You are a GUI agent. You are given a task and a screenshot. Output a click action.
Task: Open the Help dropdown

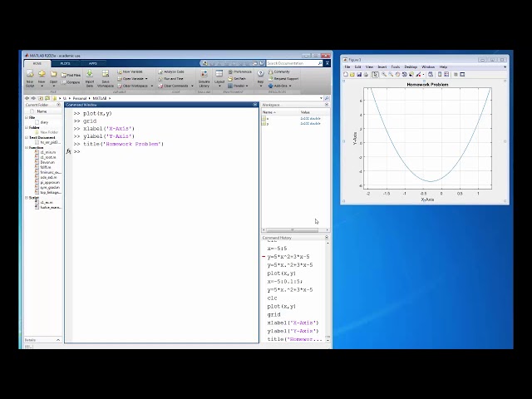pyautogui.click(x=260, y=86)
